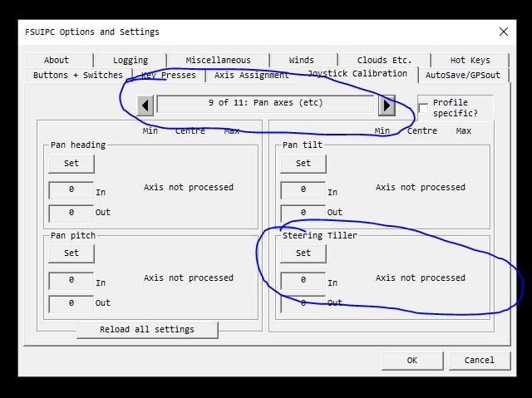Click the Pan tilt In value field
This screenshot has width=532, height=398.
(x=303, y=189)
